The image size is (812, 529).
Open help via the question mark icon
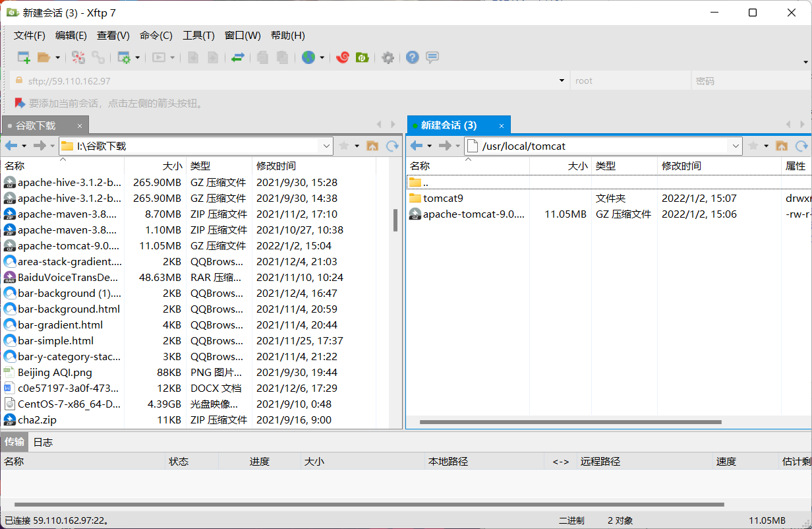tap(413, 57)
